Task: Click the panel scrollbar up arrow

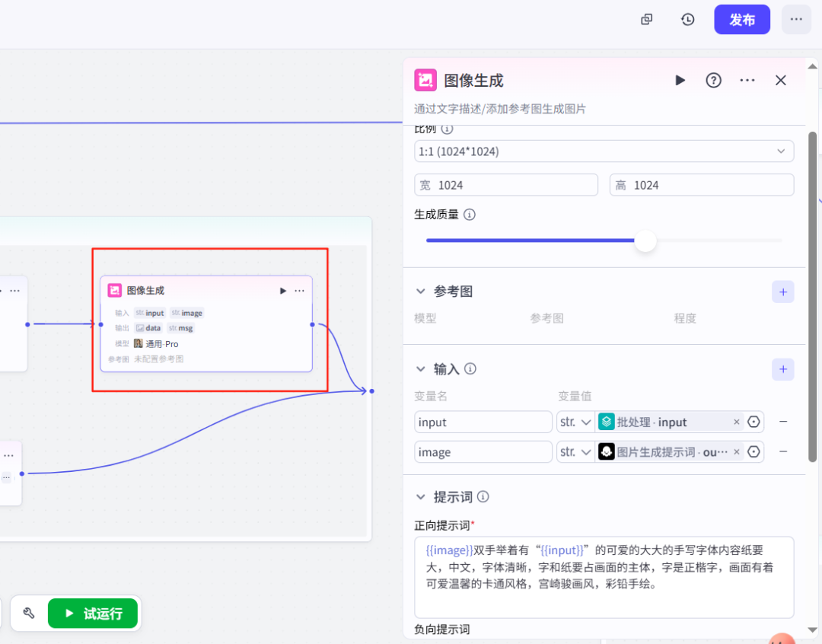Action: (x=812, y=66)
